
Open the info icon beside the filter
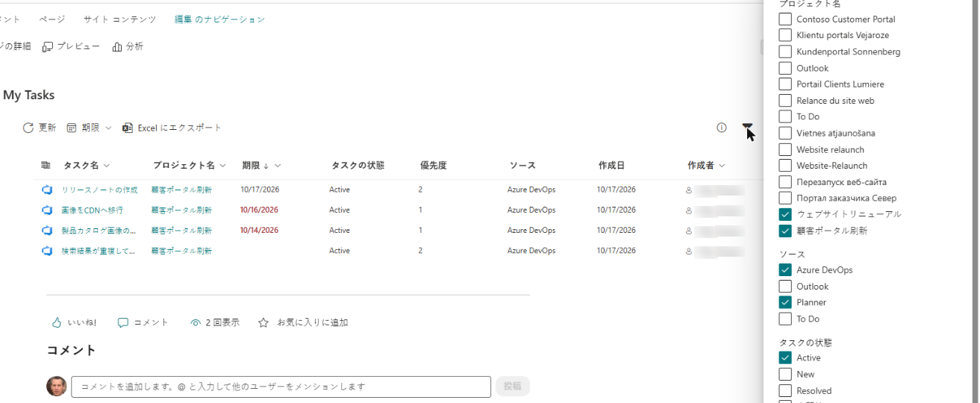click(722, 128)
